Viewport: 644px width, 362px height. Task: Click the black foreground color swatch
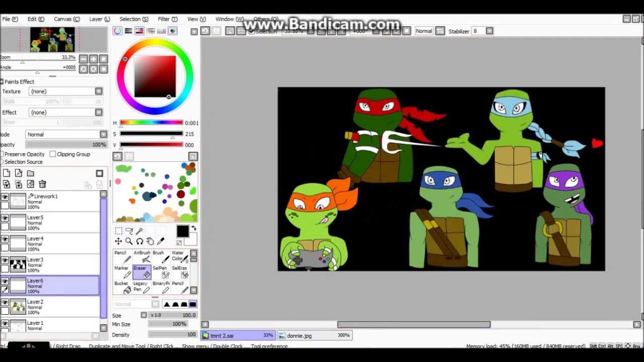[182, 231]
